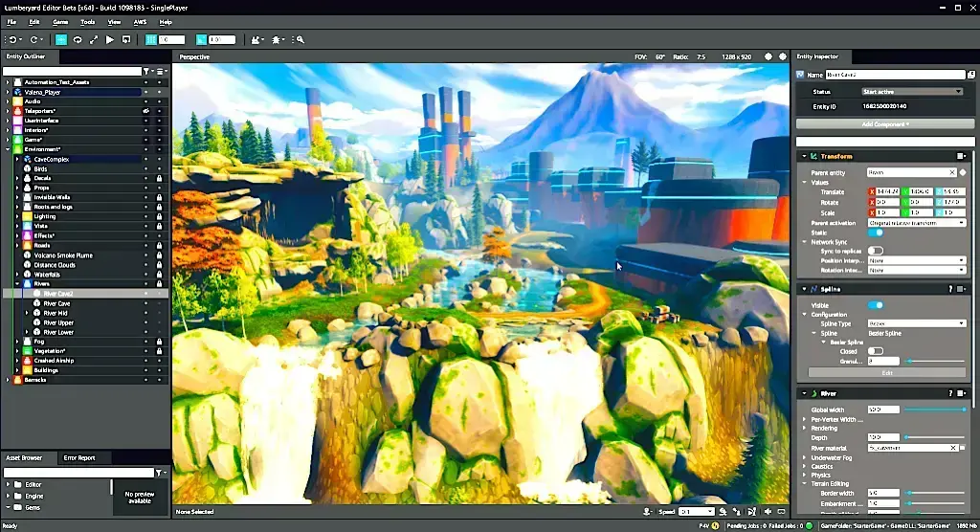This screenshot has height=532, width=980.
Task: Clear the Parent entity field with X
Action: click(952, 172)
